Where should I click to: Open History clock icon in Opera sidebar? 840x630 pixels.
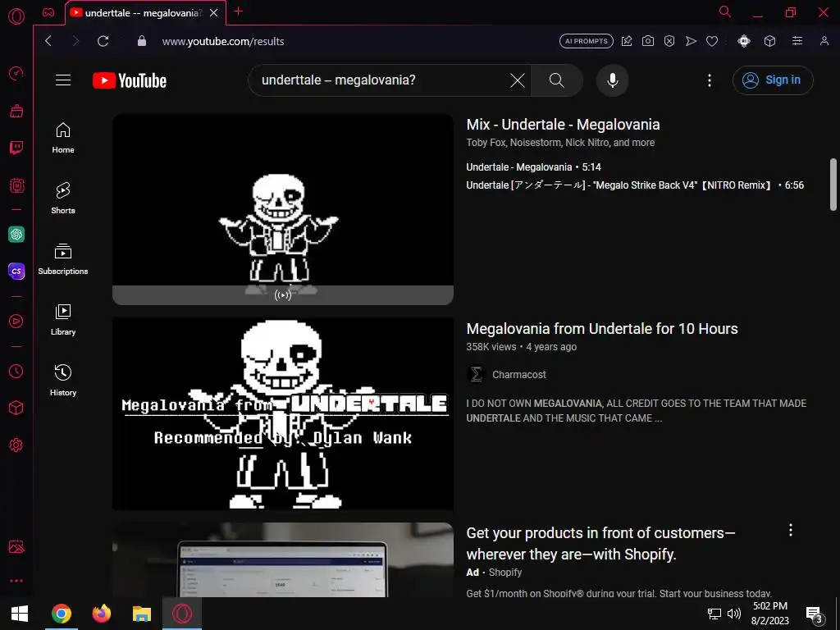[x=16, y=372]
